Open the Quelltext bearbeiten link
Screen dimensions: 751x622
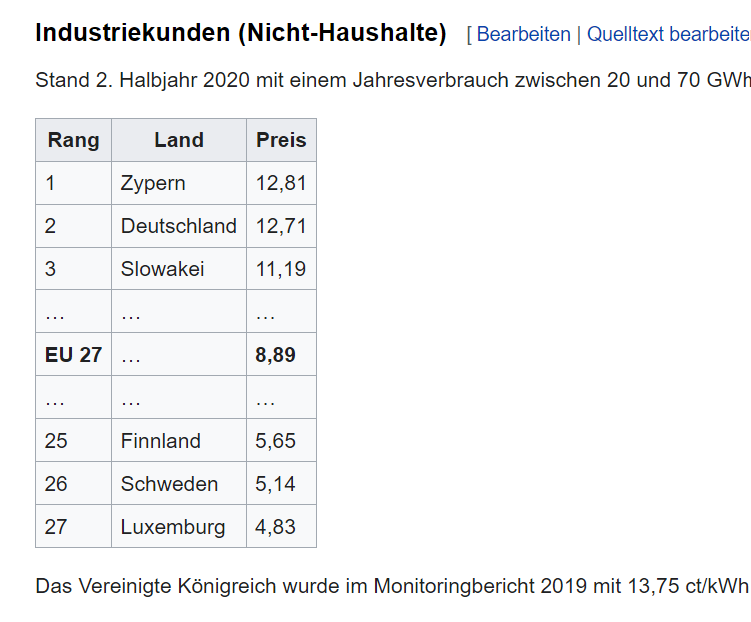668,34
